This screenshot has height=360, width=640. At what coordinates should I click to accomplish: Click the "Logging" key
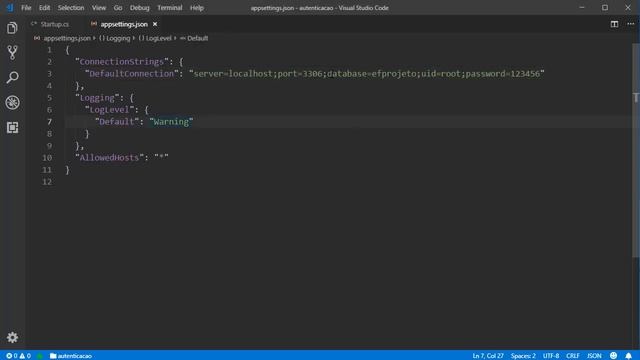click(97, 98)
